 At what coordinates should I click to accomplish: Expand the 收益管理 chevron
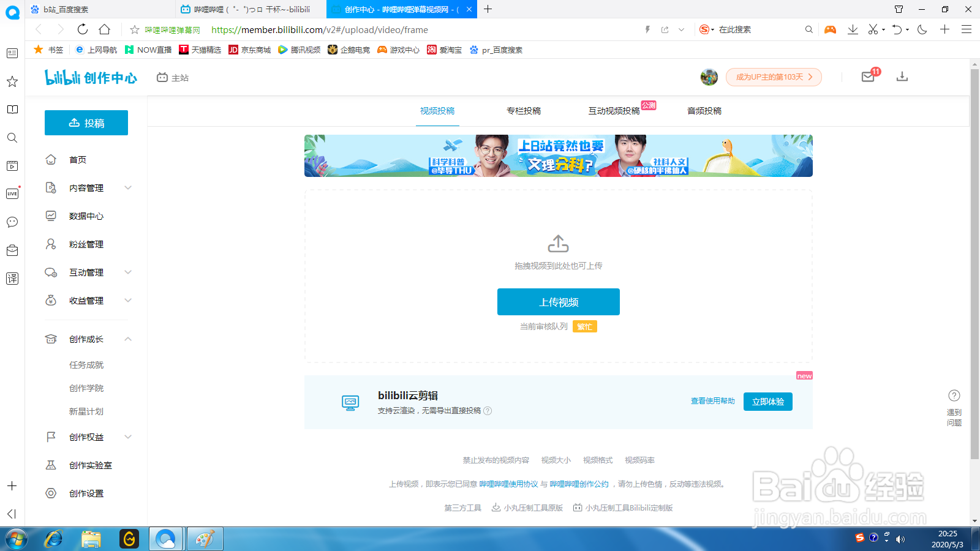pyautogui.click(x=128, y=301)
